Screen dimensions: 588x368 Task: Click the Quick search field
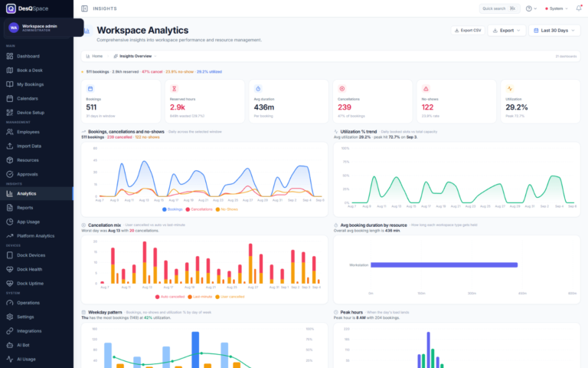tap(499, 8)
